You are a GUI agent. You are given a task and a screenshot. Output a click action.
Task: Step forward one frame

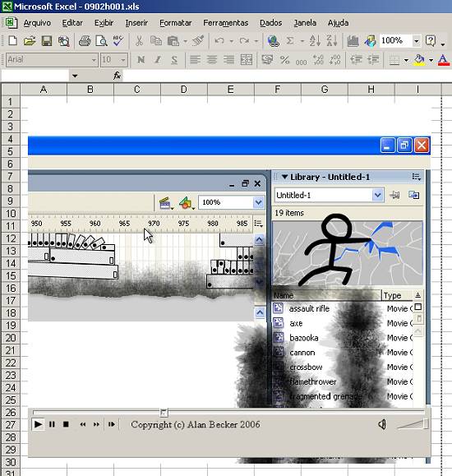pyautogui.click(x=112, y=424)
